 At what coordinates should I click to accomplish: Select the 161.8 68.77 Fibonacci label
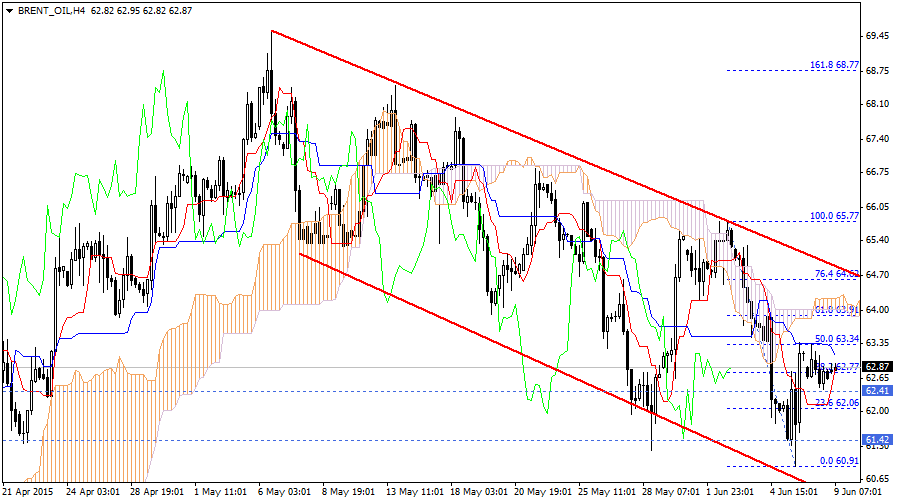835,65
